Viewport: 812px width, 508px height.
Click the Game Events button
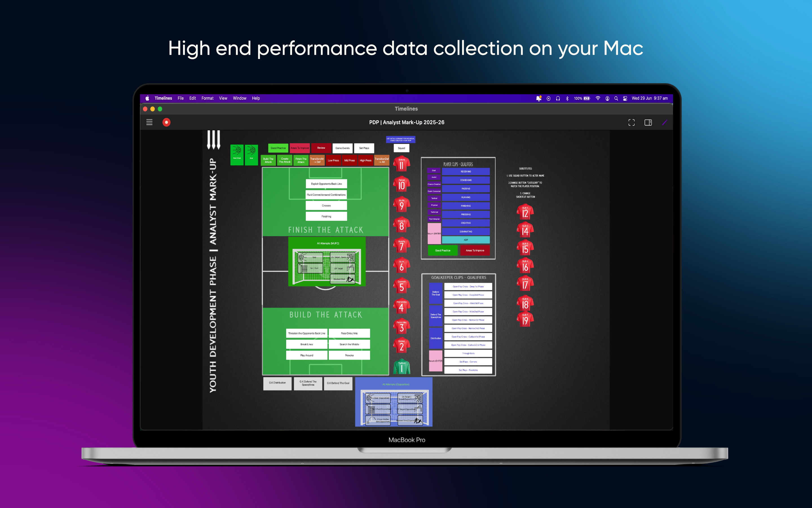coord(342,148)
